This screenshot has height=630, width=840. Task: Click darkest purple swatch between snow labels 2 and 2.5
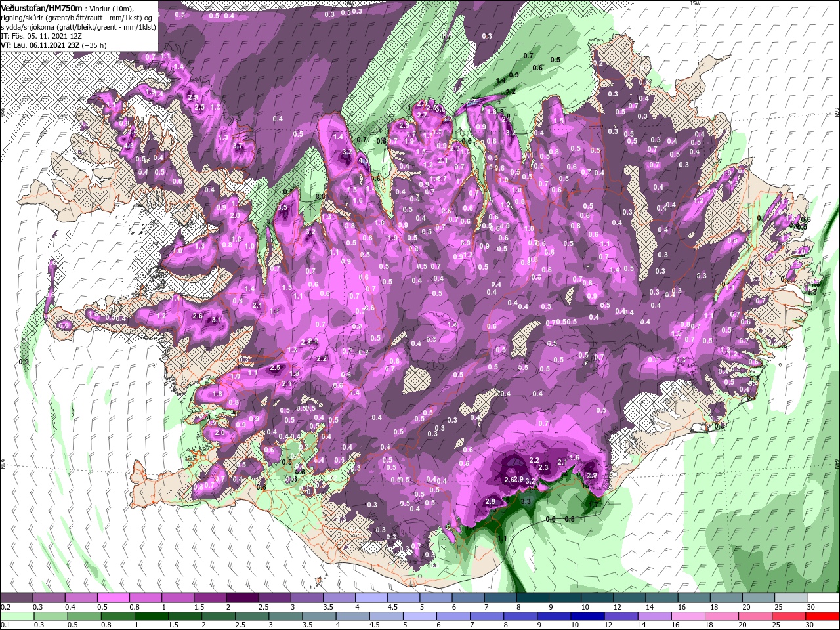click(x=242, y=598)
